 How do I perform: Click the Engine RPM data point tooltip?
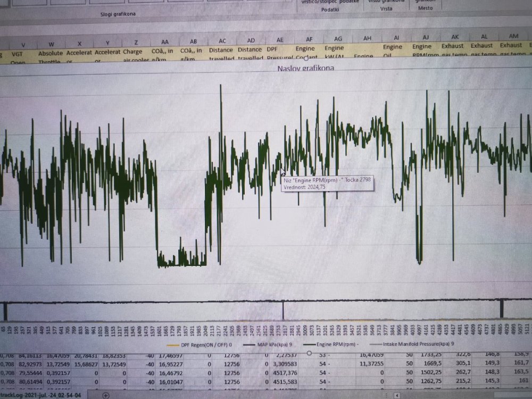pyautogui.click(x=327, y=184)
